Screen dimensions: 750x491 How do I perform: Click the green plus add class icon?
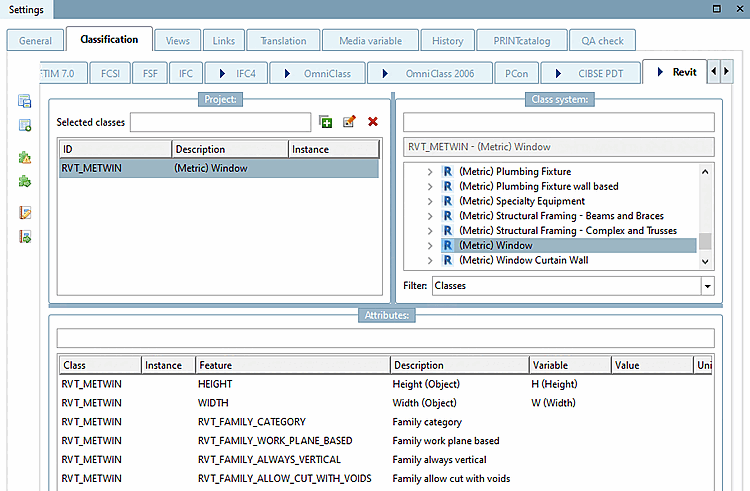pyautogui.click(x=326, y=122)
